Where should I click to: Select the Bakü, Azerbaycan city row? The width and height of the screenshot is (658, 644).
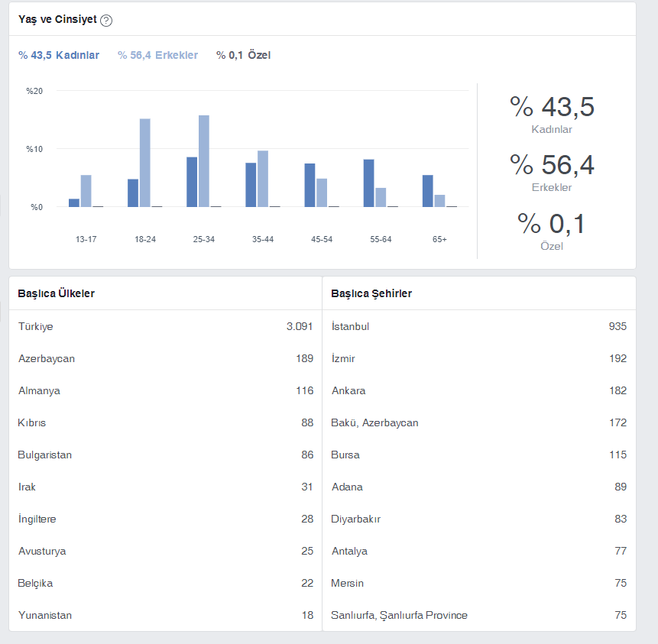(479, 423)
